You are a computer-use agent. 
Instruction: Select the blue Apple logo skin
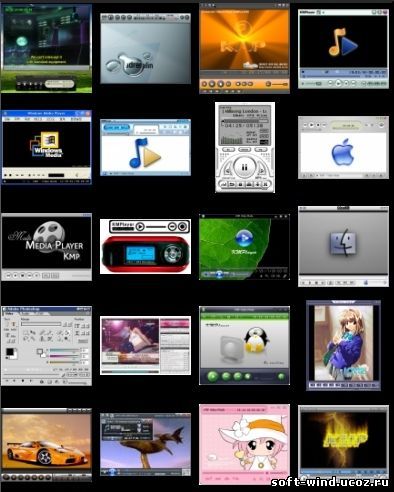click(343, 147)
